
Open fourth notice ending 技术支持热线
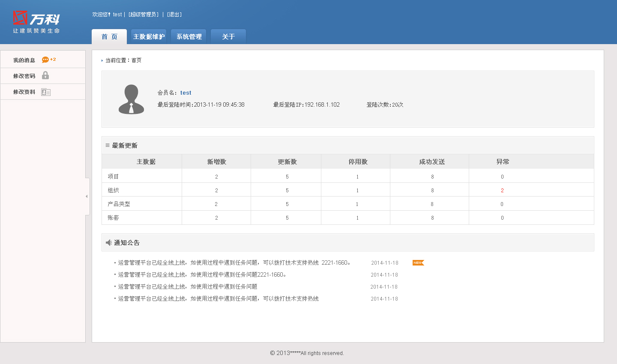219,298
